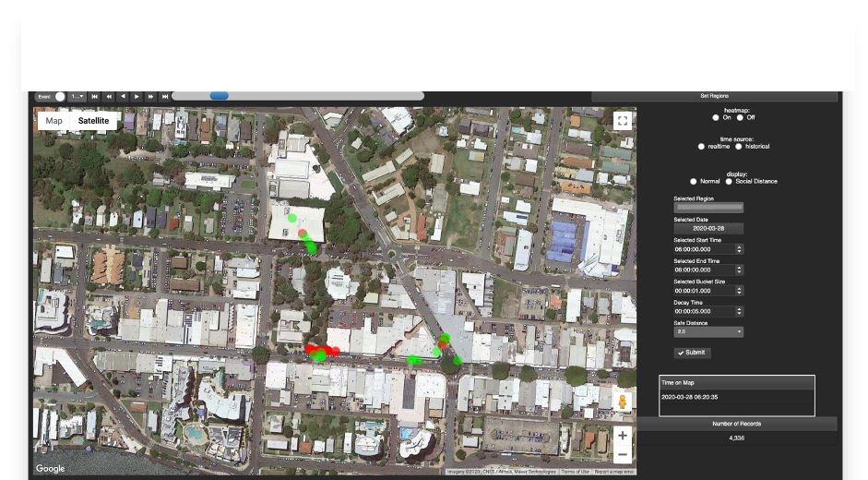
Task: Zoom in on the map
Action: (x=623, y=436)
